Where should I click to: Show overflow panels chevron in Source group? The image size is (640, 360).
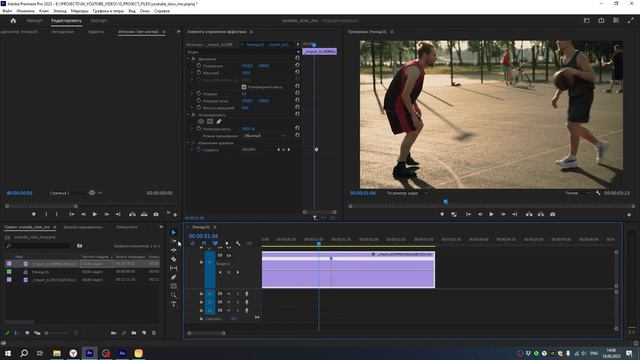178,31
